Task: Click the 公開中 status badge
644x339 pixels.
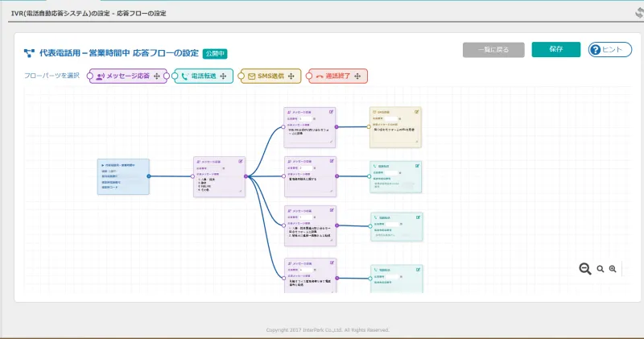Action: [215, 54]
